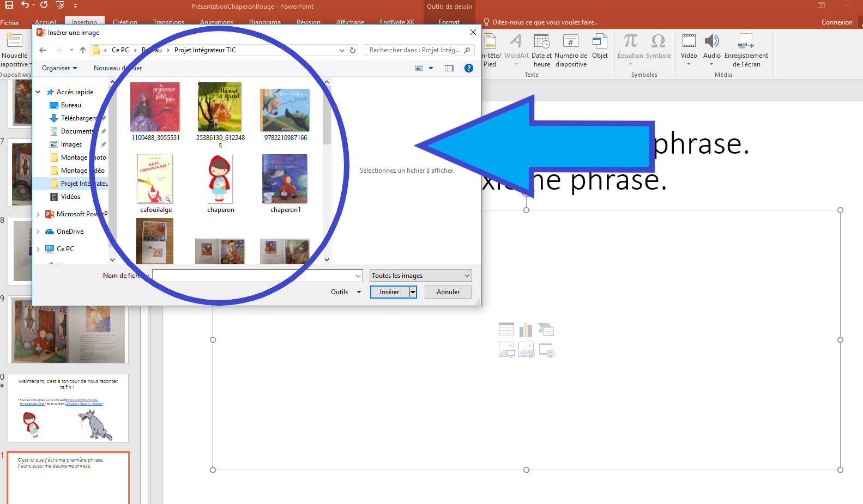The height and width of the screenshot is (504, 863).
Task: Click the Save icon in the title bar
Action: [9, 5]
